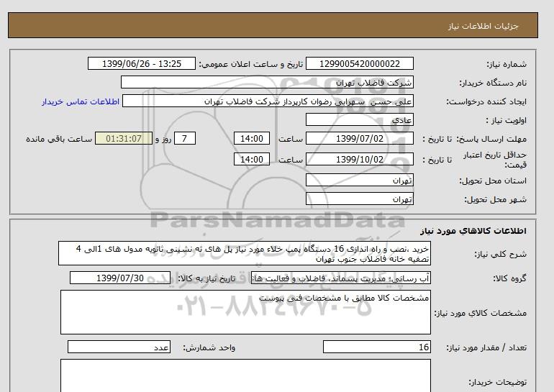Click the label نام دستگاه خریدار
554x392 pixels.
493,83
